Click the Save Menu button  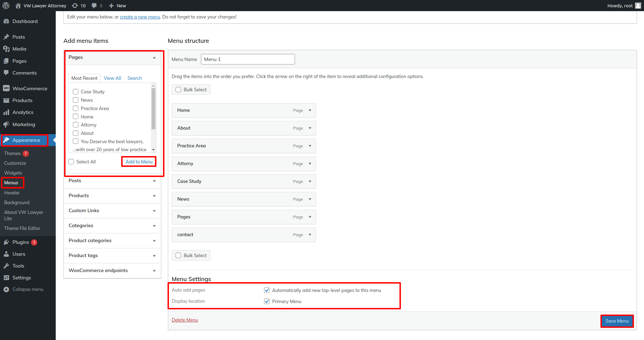coord(617,321)
